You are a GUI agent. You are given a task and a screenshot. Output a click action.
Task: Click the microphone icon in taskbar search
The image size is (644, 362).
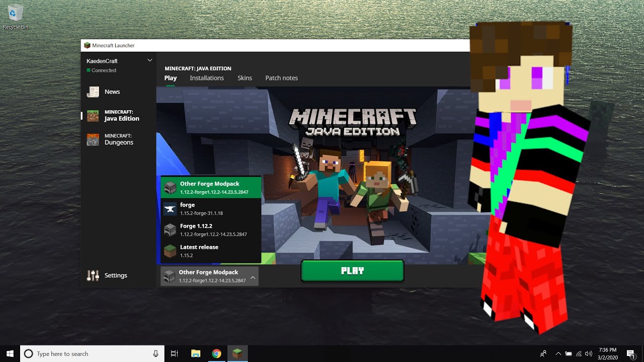coord(156,354)
